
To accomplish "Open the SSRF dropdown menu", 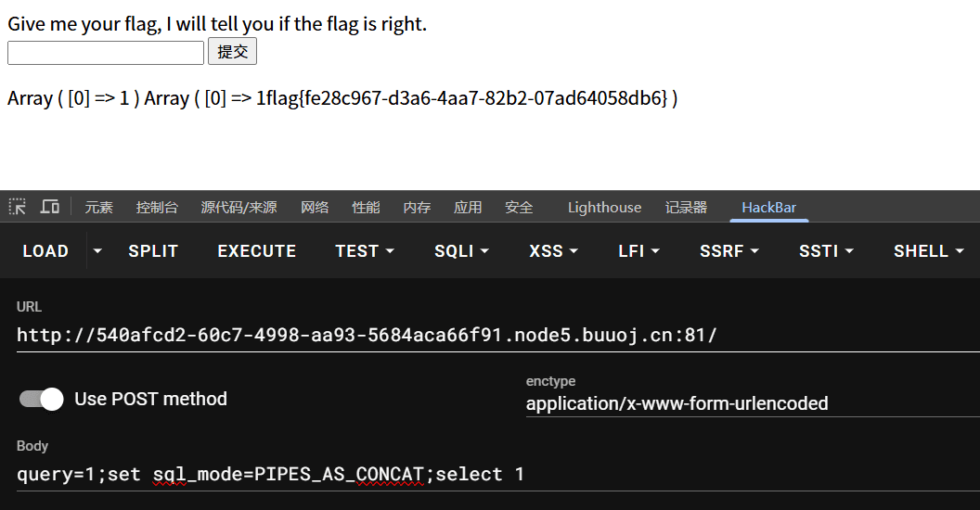I will (x=729, y=251).
